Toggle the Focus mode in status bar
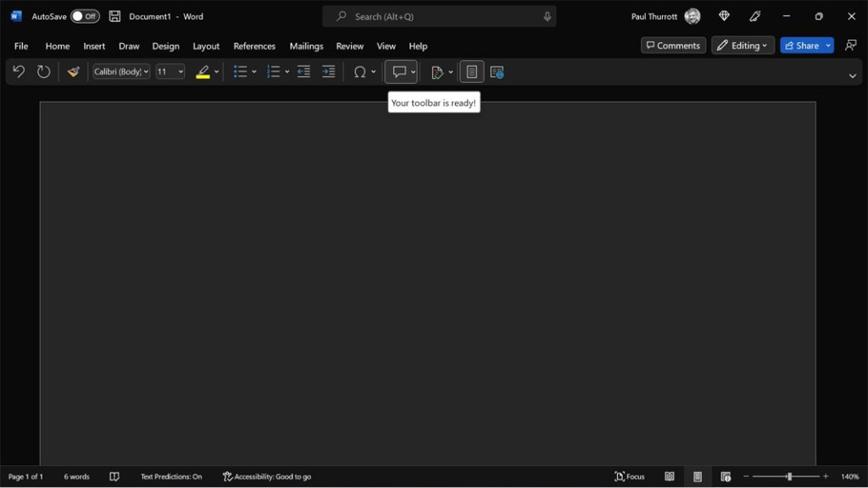The width and height of the screenshot is (868, 488). 628,476
